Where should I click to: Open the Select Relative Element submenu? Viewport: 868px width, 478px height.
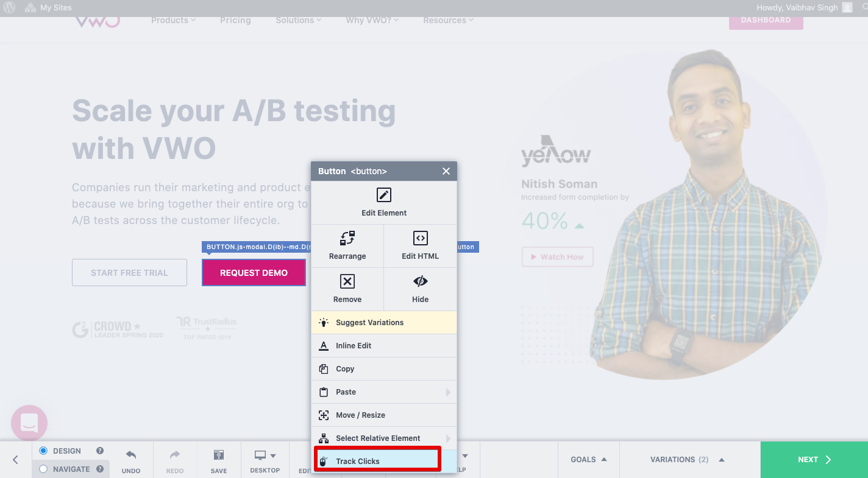(x=384, y=438)
